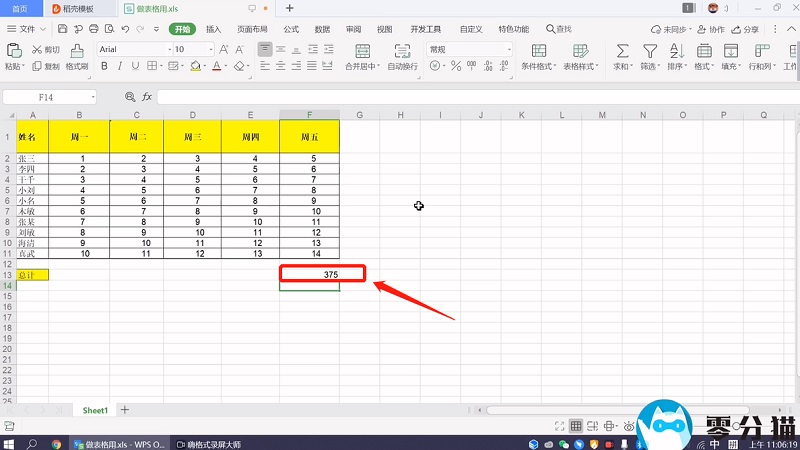This screenshot has height=450, width=800.
Task: Pick the yellow fill color bucket
Action: click(x=196, y=67)
